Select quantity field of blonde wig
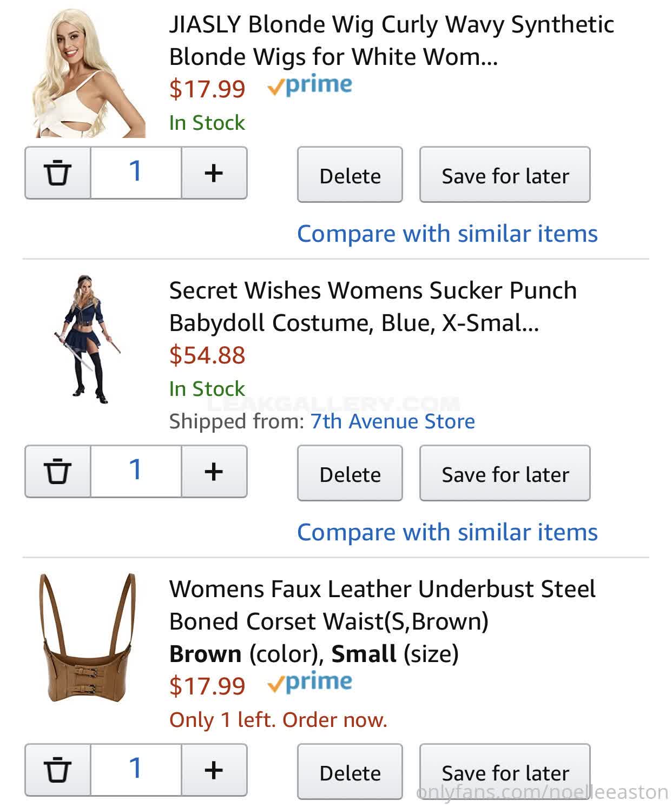This screenshot has width=672, height=807. click(x=135, y=173)
